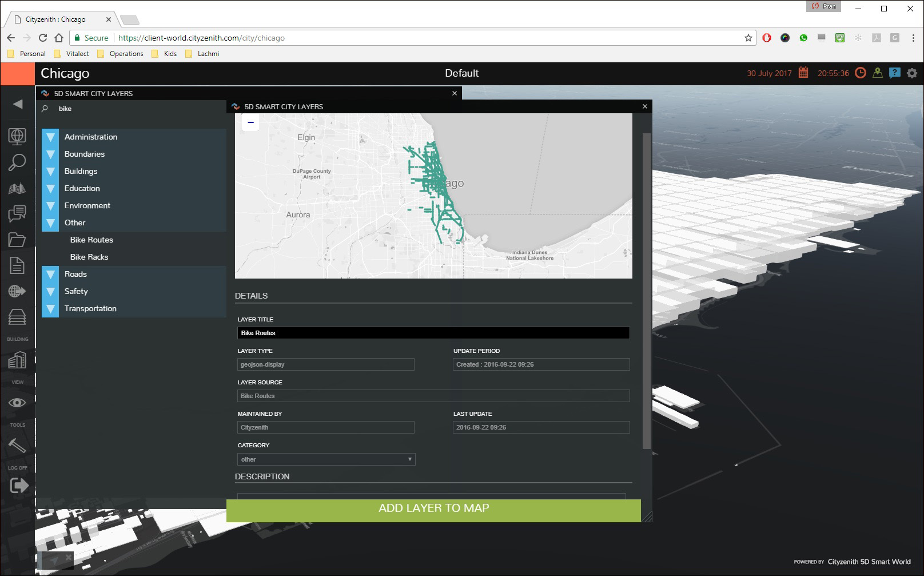Click the date text '30 July 2017'
This screenshot has height=576, width=924.
769,73
